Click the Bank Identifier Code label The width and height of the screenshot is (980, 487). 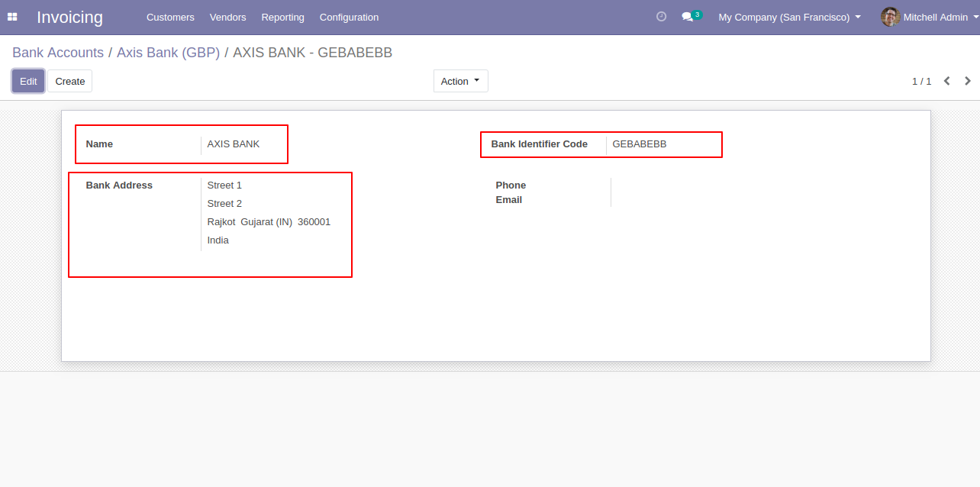[x=540, y=144]
